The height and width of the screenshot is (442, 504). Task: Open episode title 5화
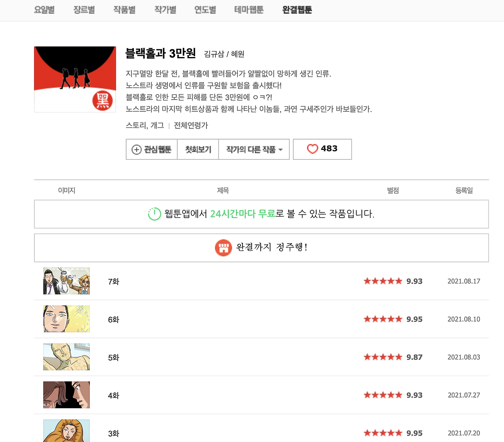(x=113, y=357)
